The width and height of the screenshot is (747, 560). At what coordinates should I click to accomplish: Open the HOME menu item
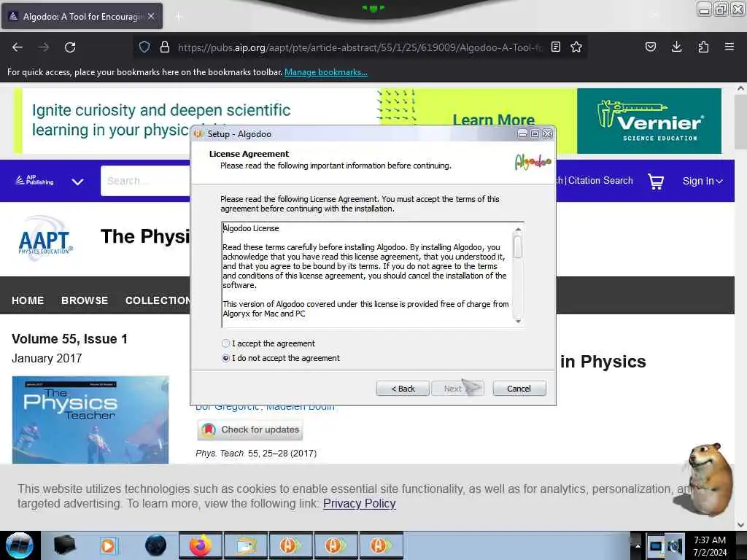point(28,300)
